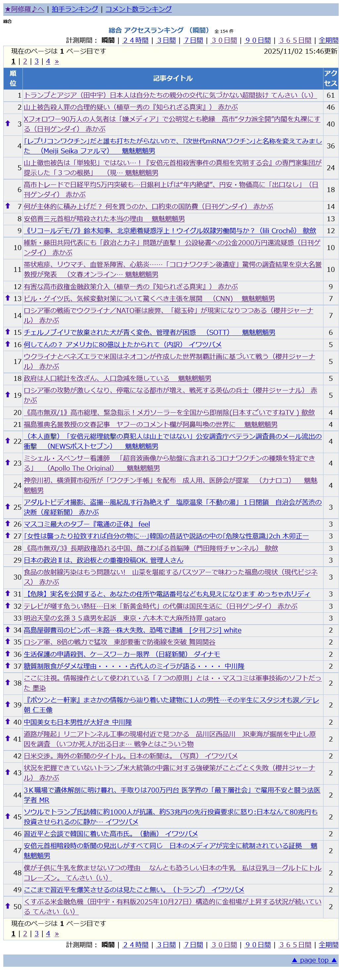Go to page 2 in top pagination
The image size is (342, 980).
point(25,61)
